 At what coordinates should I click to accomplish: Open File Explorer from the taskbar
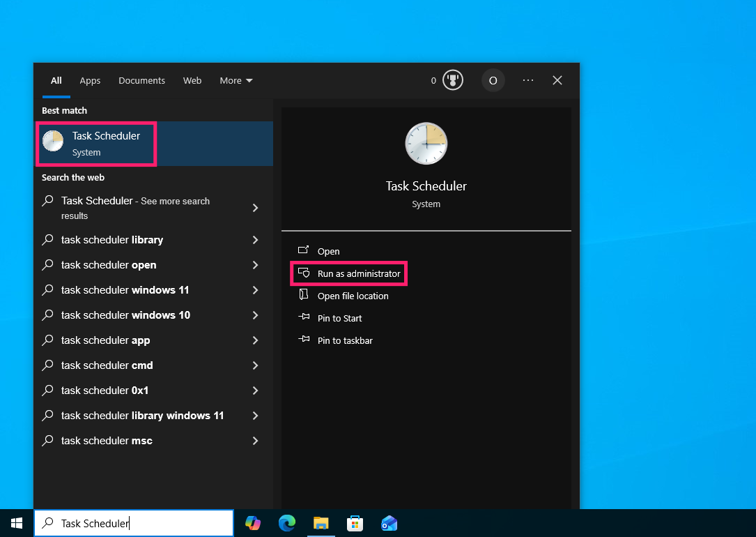coord(321,523)
